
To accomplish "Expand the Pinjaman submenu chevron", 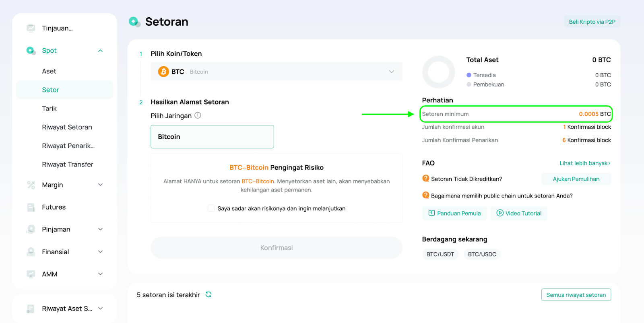I will 101,229.
